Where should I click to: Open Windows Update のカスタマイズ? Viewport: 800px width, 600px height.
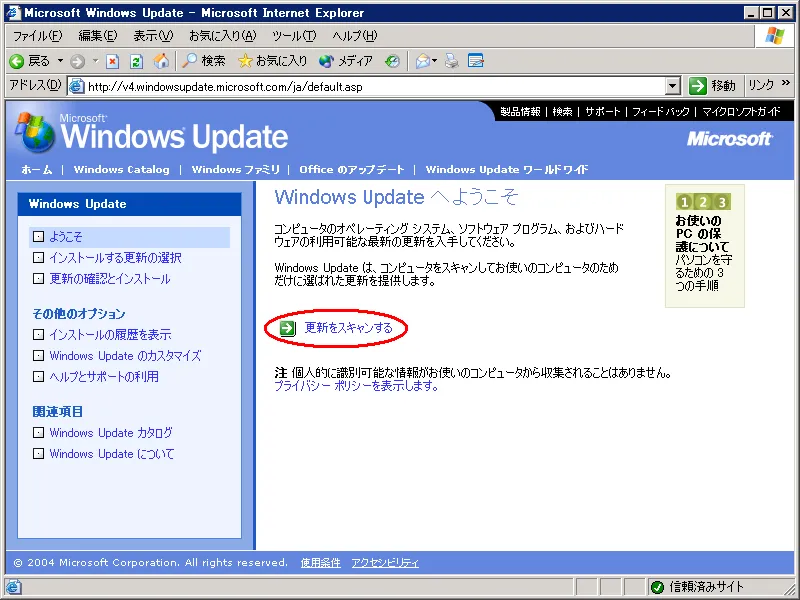tap(125, 356)
